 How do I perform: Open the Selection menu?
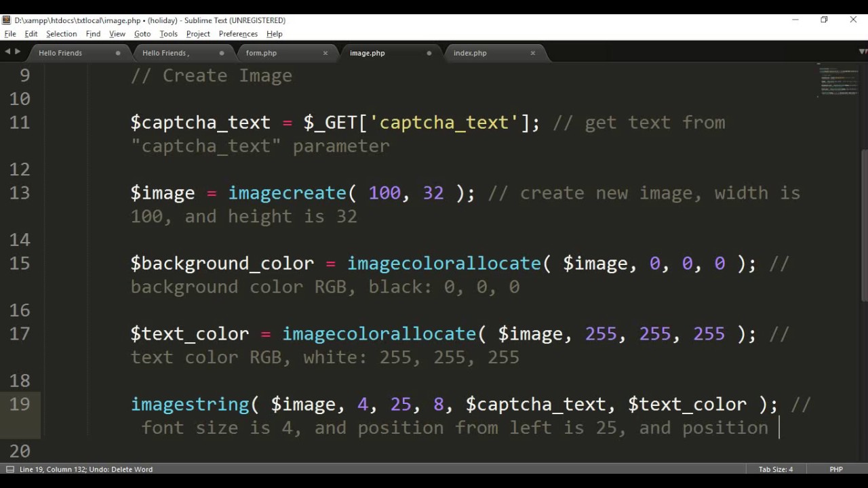(61, 34)
